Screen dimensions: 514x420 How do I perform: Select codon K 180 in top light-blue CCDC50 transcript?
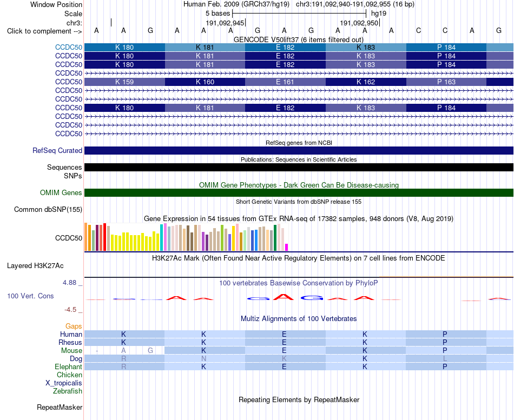tap(124, 47)
